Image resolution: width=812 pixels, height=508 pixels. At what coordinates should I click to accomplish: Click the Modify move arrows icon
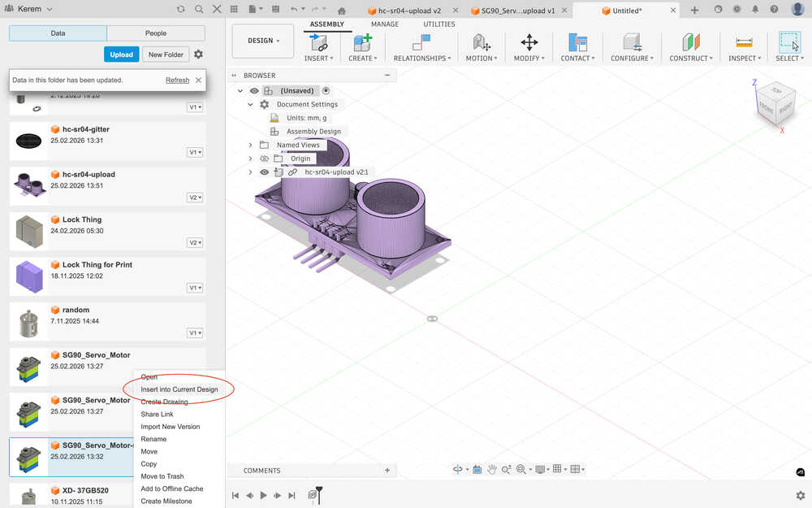click(529, 42)
